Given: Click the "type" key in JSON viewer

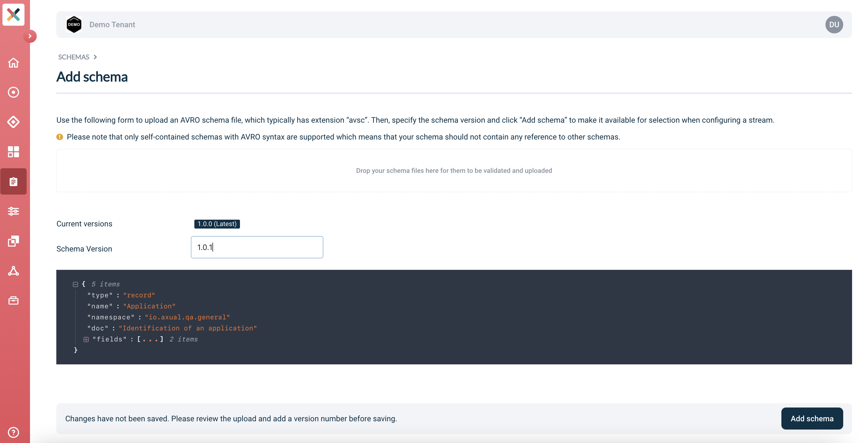Looking at the screenshot, I should pos(100,295).
